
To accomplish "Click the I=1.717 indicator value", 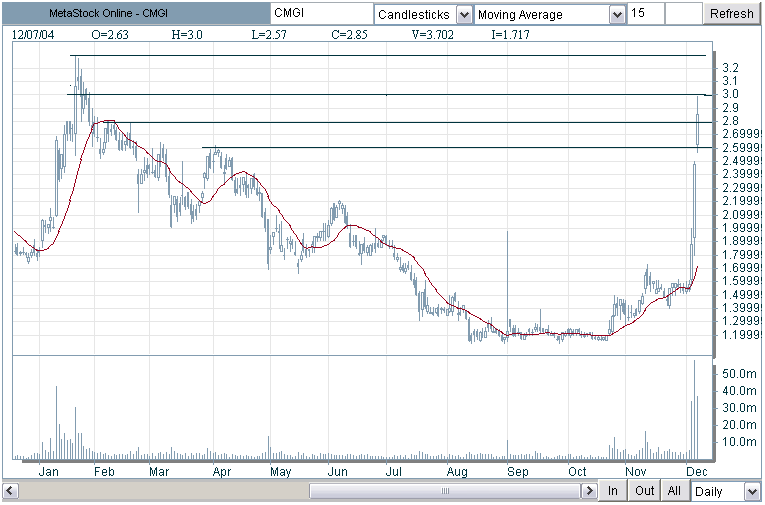I will pyautogui.click(x=510, y=35).
